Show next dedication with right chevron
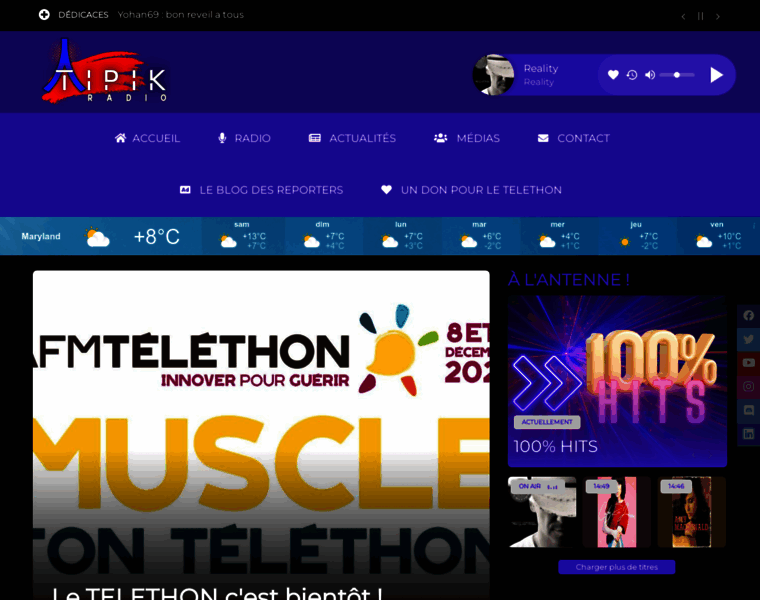The image size is (760, 600). [718, 16]
